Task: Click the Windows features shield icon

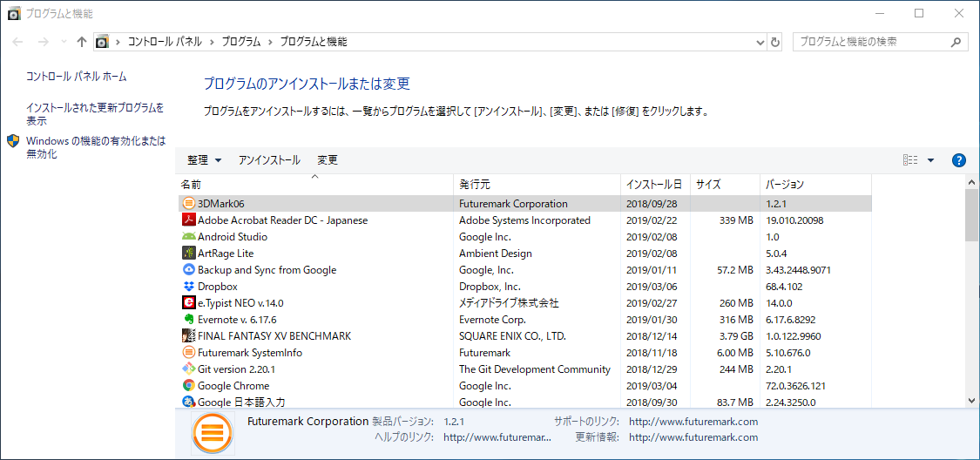Action: pos(13,140)
